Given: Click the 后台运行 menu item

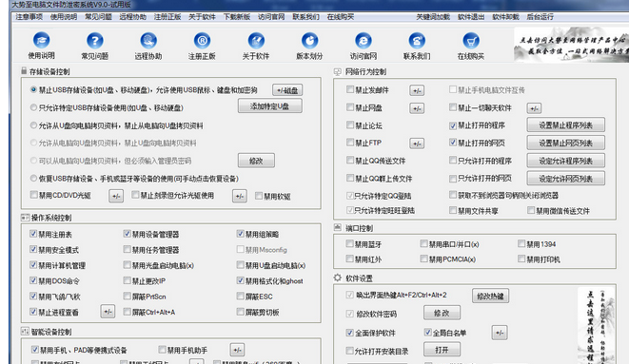Looking at the screenshot, I should click(x=540, y=17).
